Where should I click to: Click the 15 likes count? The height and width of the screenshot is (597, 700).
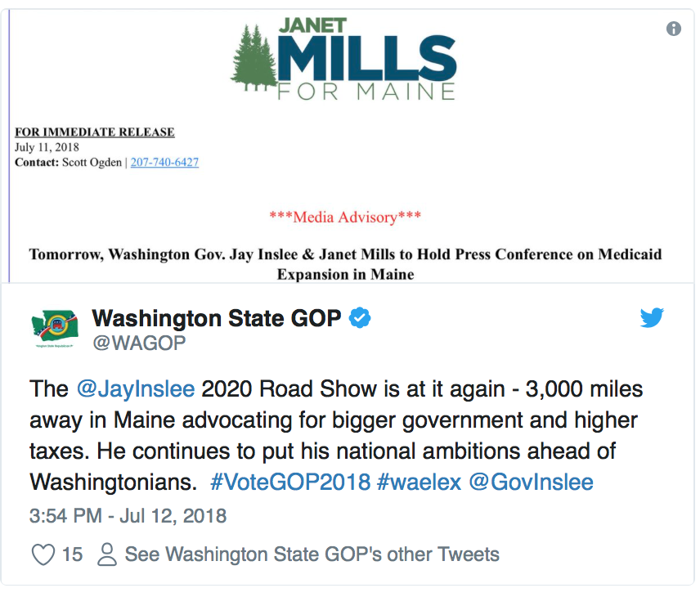pyautogui.click(x=72, y=554)
